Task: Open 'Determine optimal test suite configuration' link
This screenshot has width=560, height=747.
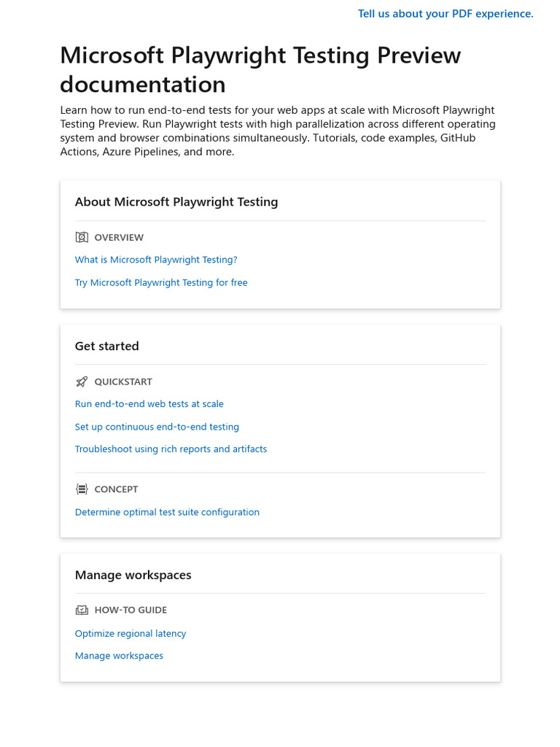Action: pyautogui.click(x=167, y=512)
